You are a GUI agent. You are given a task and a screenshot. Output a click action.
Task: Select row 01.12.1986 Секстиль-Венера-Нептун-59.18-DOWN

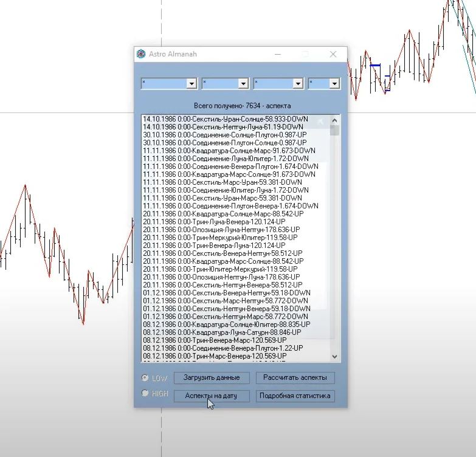pos(236,292)
